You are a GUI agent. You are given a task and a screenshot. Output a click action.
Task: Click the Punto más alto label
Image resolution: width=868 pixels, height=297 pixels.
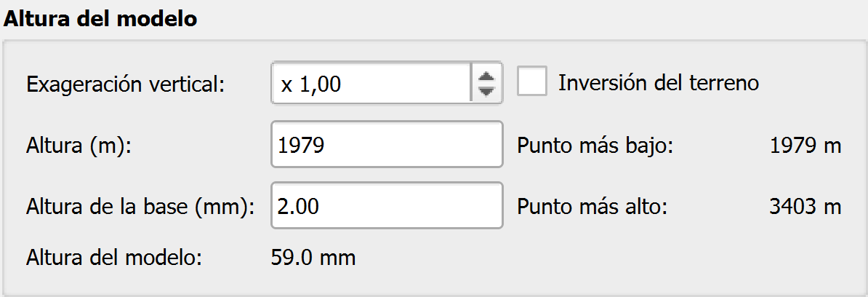592,207
